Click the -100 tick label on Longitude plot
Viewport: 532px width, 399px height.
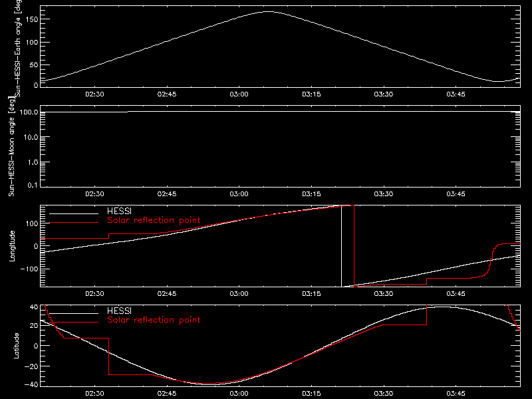pyautogui.click(x=29, y=269)
